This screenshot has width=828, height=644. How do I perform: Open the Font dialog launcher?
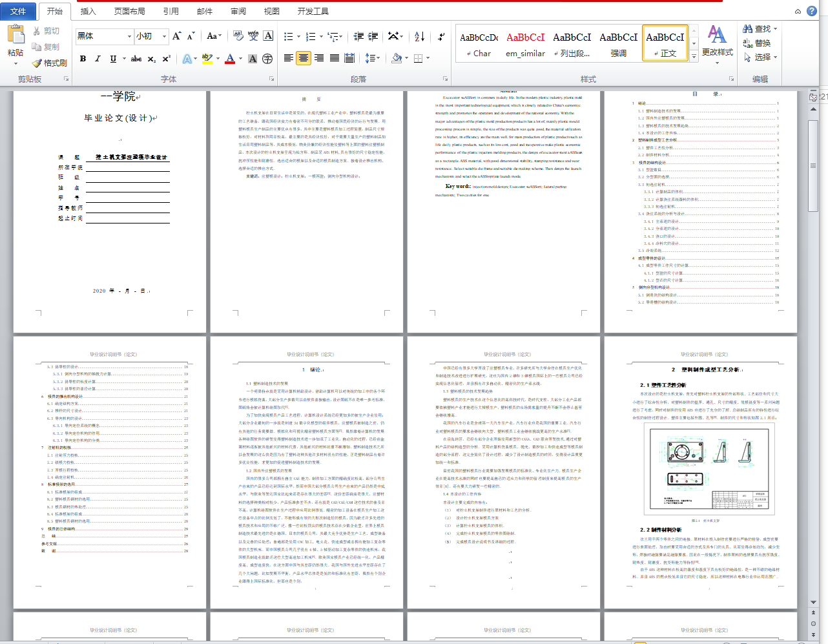click(271, 79)
